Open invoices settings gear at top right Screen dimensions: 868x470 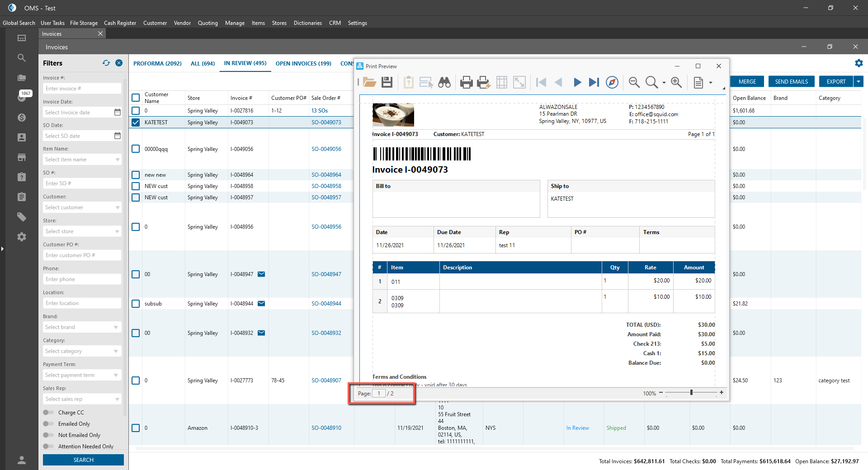pos(859,63)
